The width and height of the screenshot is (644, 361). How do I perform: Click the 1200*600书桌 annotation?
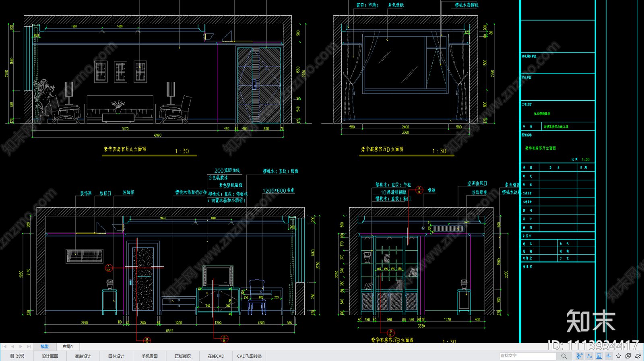click(x=279, y=191)
